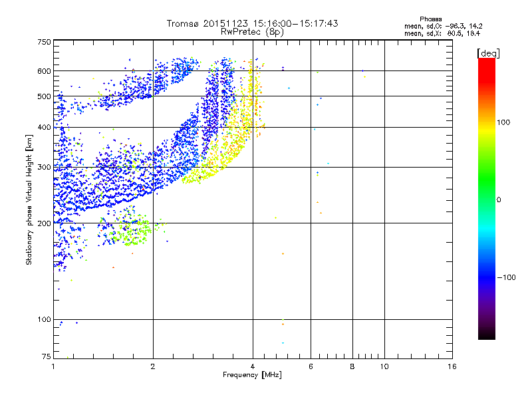This screenshot has width=532, height=399.
Task: Click the "75" height axis label
Action: coord(47,356)
